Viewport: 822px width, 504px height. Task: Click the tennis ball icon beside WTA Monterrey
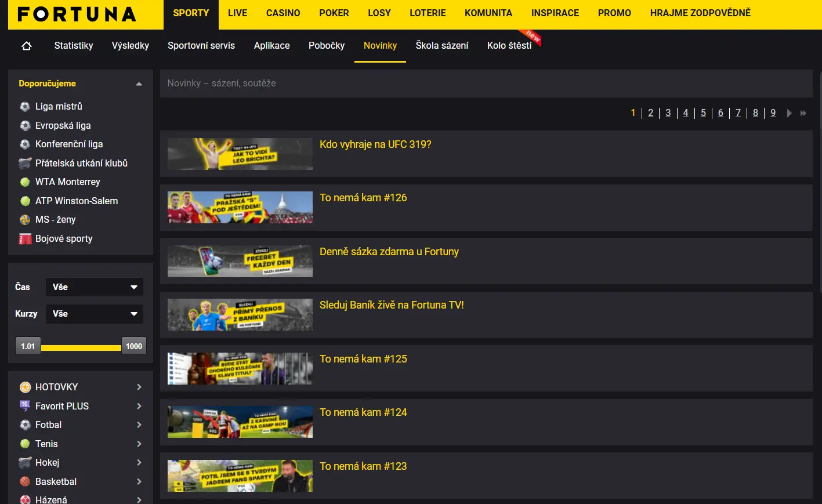click(x=25, y=182)
